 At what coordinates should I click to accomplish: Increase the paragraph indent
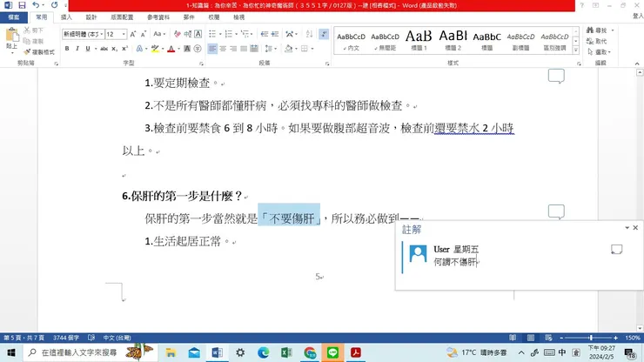pos(275,34)
